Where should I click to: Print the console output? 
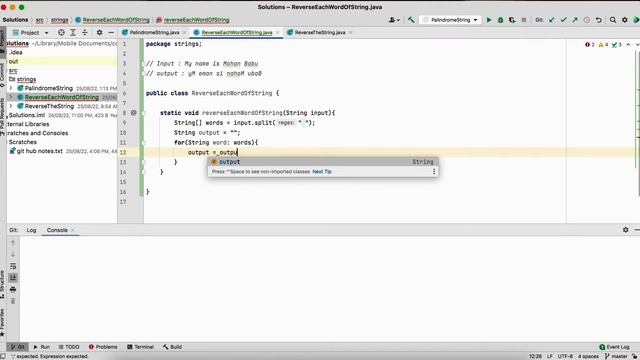13,289
